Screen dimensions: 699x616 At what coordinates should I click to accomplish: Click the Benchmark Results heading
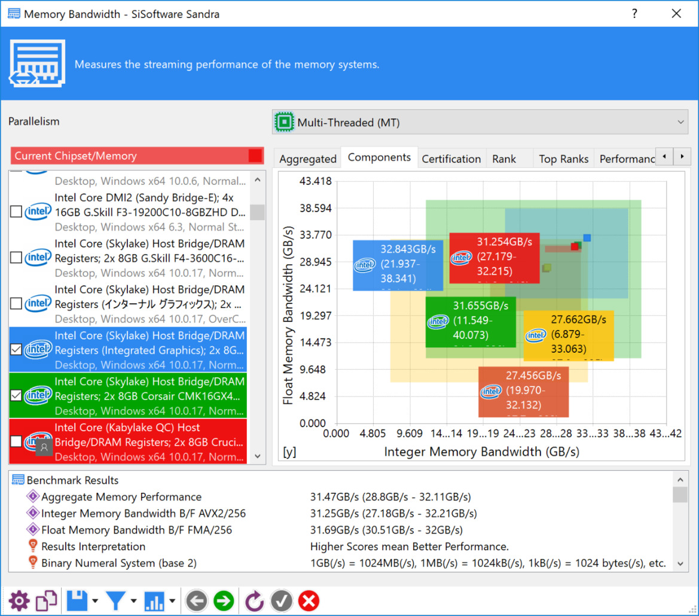[x=72, y=480]
